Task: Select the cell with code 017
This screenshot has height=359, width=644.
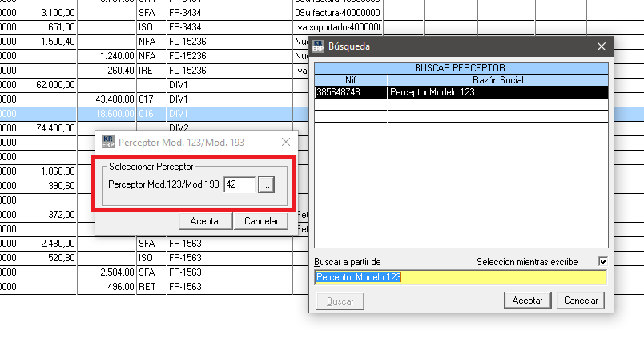Action: (x=149, y=99)
